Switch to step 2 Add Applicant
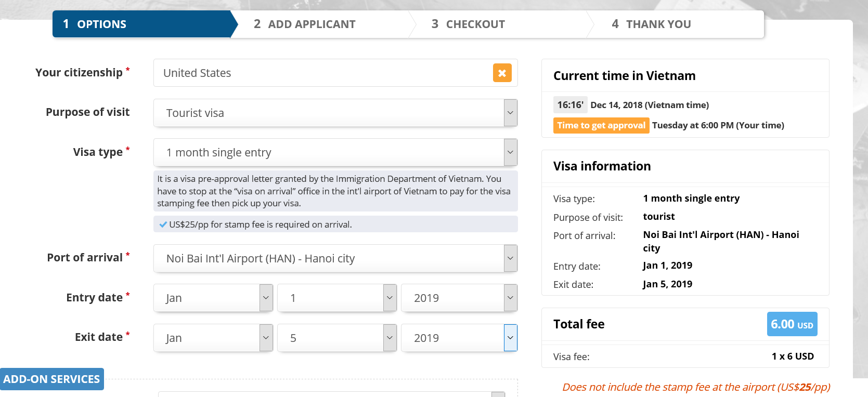 point(312,24)
